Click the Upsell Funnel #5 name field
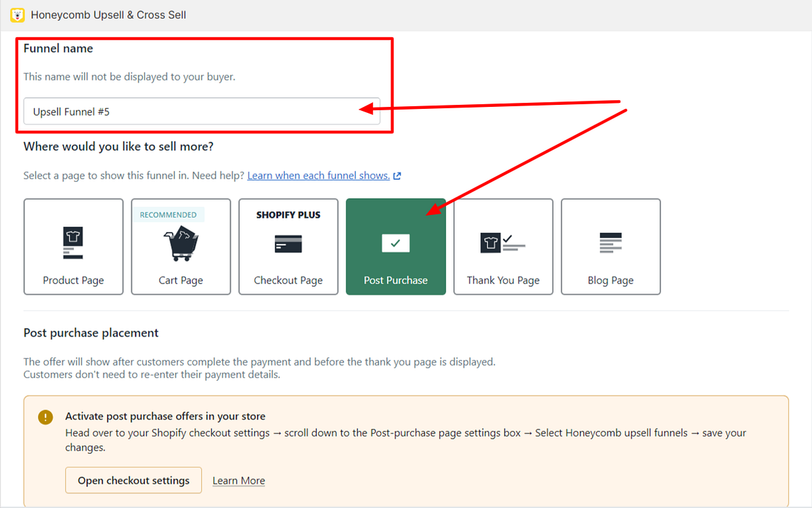 tap(202, 111)
